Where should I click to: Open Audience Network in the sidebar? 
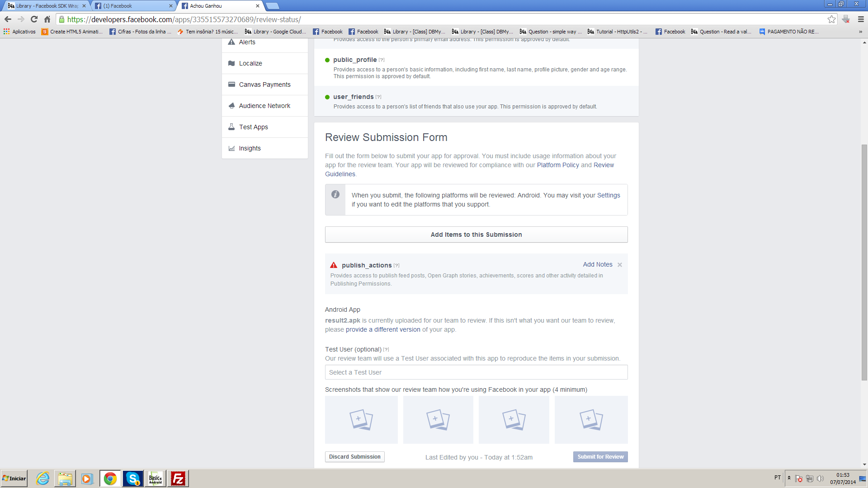pos(265,106)
